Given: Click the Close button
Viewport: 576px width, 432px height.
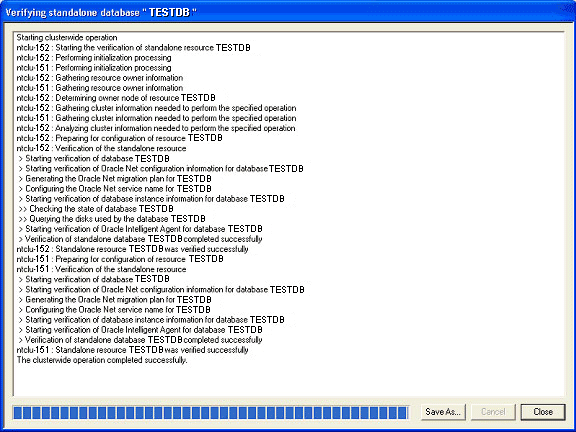Looking at the screenshot, I should [x=543, y=412].
